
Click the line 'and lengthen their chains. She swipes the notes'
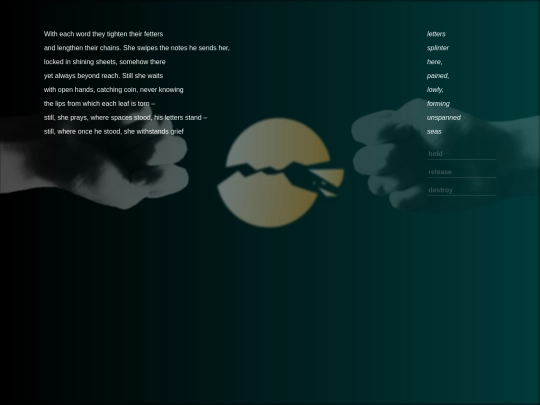[x=136, y=48]
